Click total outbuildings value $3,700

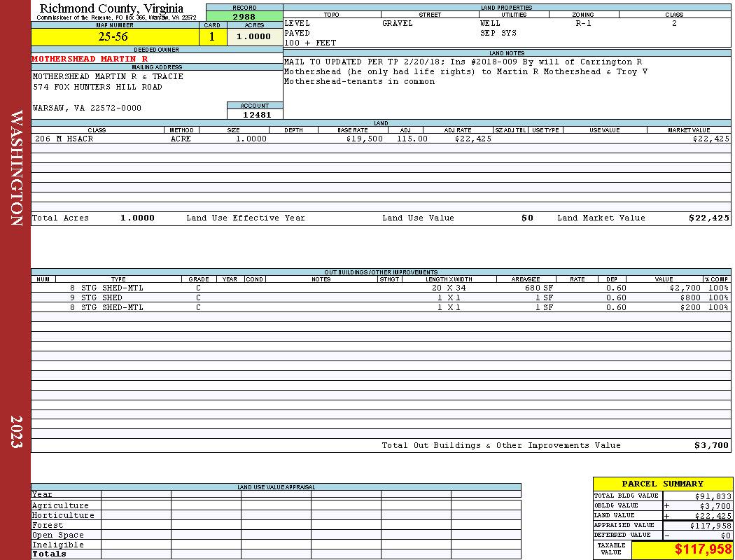712,446
